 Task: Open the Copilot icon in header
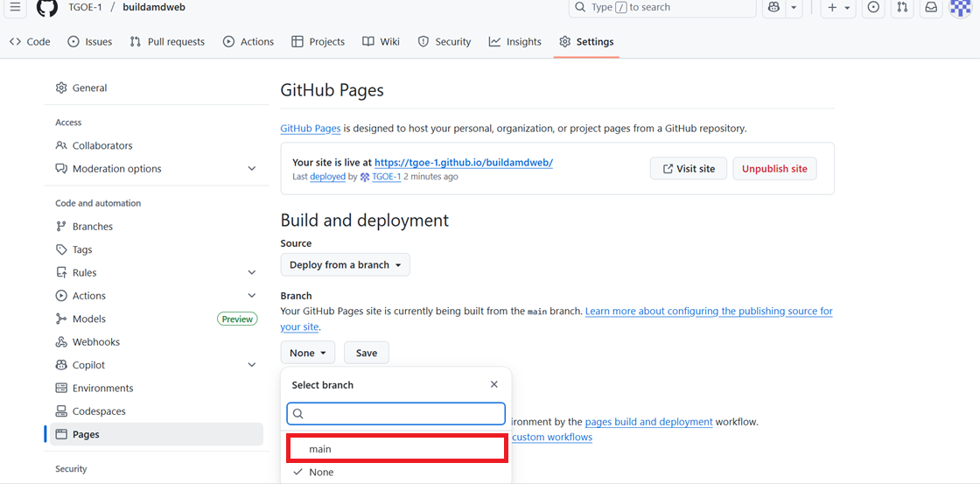click(x=773, y=8)
